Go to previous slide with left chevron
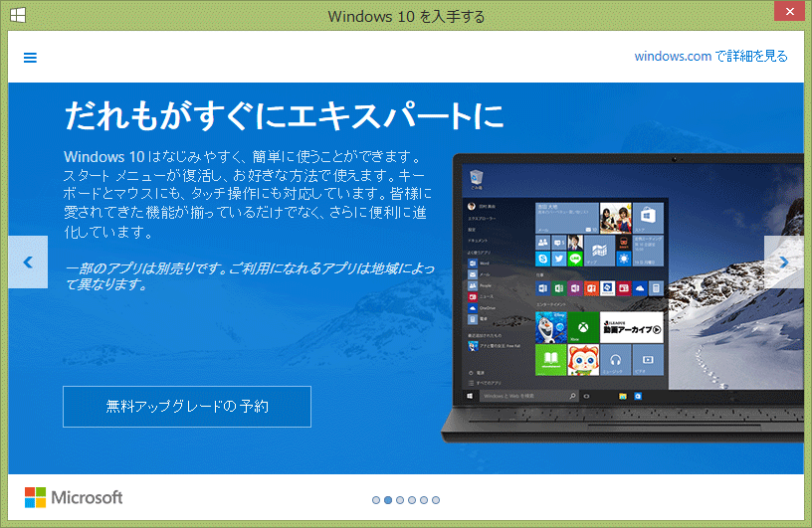This screenshot has width=812, height=528. tap(28, 262)
